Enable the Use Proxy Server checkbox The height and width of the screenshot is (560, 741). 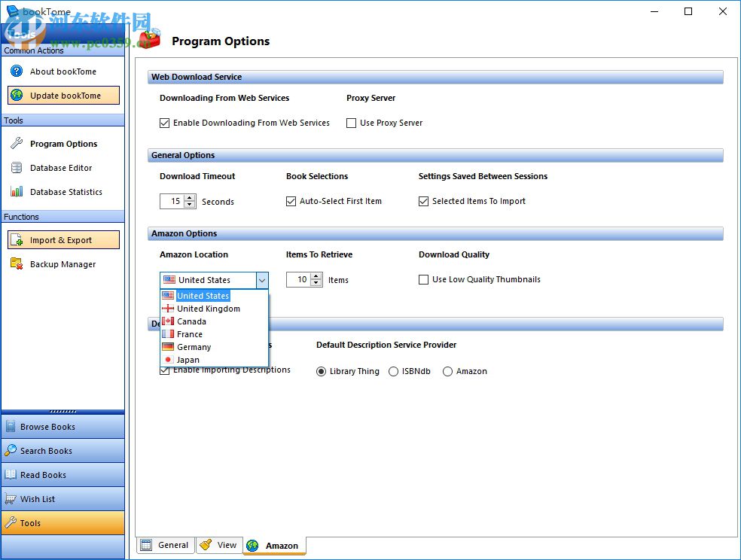[351, 123]
